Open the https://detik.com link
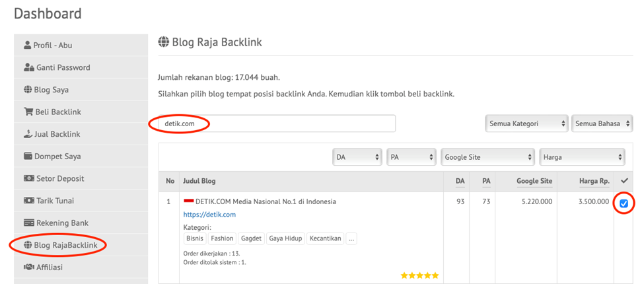The width and height of the screenshot is (644, 284). [x=209, y=215]
